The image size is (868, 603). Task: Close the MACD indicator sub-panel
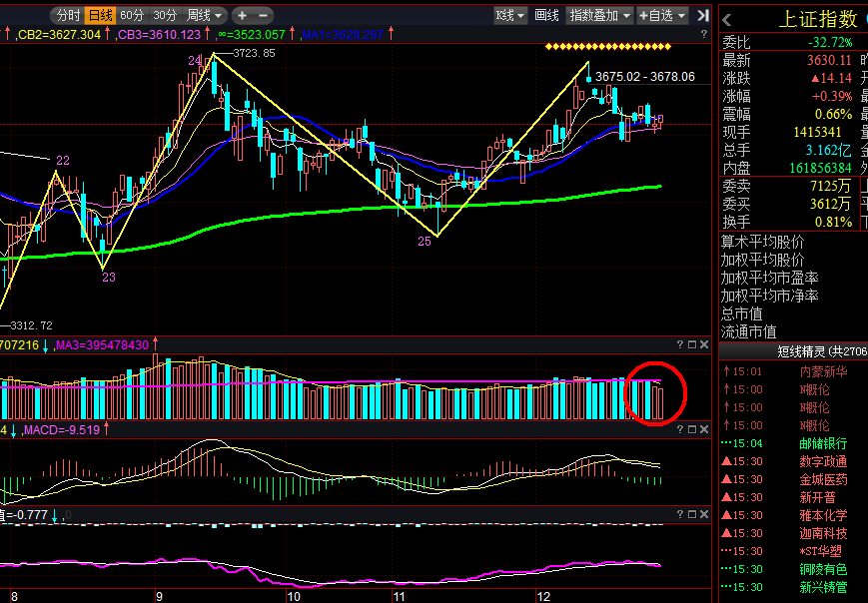pos(704,429)
